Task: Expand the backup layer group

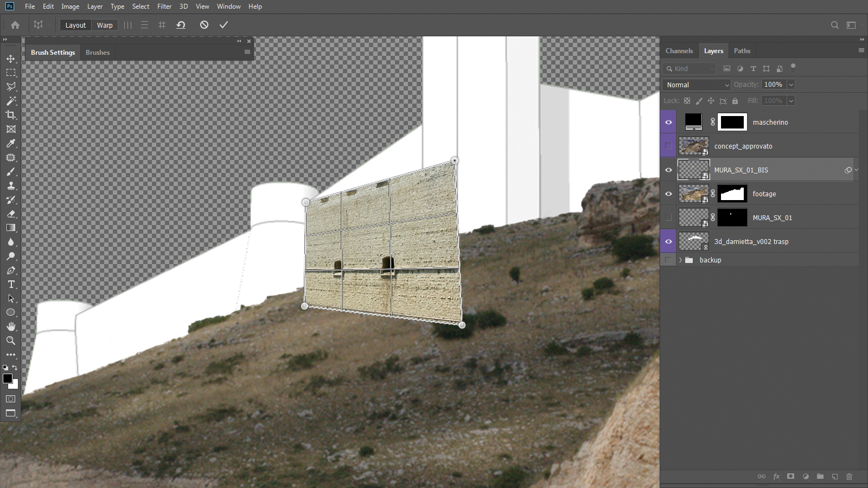Action: (680, 260)
